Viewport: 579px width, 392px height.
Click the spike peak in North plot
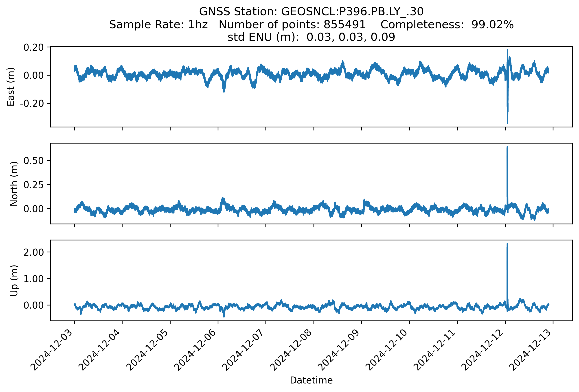(x=507, y=147)
